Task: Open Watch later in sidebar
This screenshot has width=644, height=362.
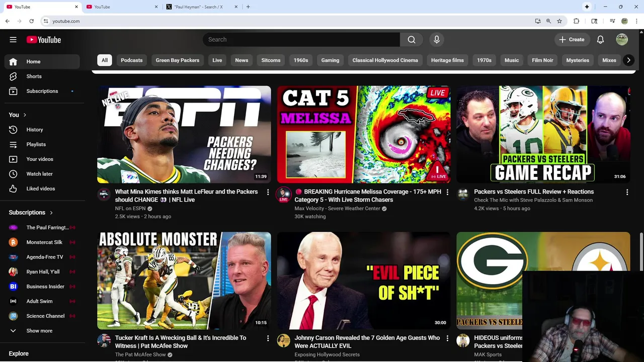Action: click(42, 174)
